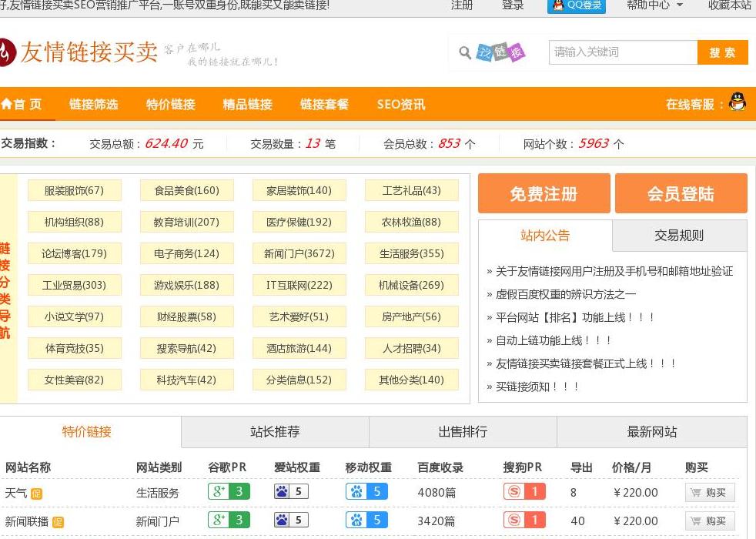Viewport: 756px width, 539px height.
Task: Click the 4080篇 Baidu index value
Action: click(437, 493)
